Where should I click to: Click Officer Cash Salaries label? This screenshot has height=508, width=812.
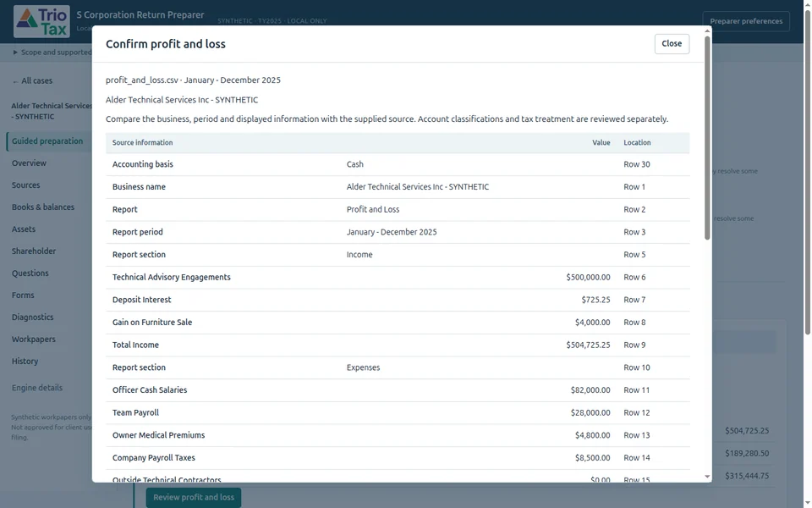[150, 389]
